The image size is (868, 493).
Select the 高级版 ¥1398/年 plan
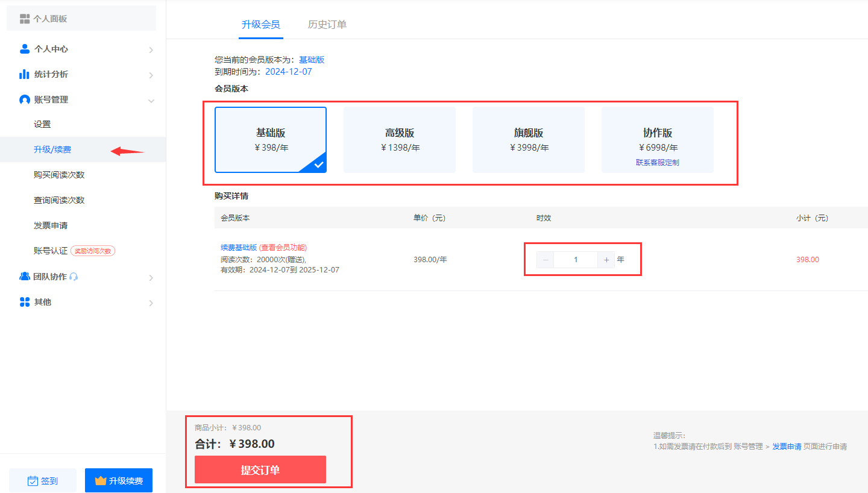(x=399, y=140)
